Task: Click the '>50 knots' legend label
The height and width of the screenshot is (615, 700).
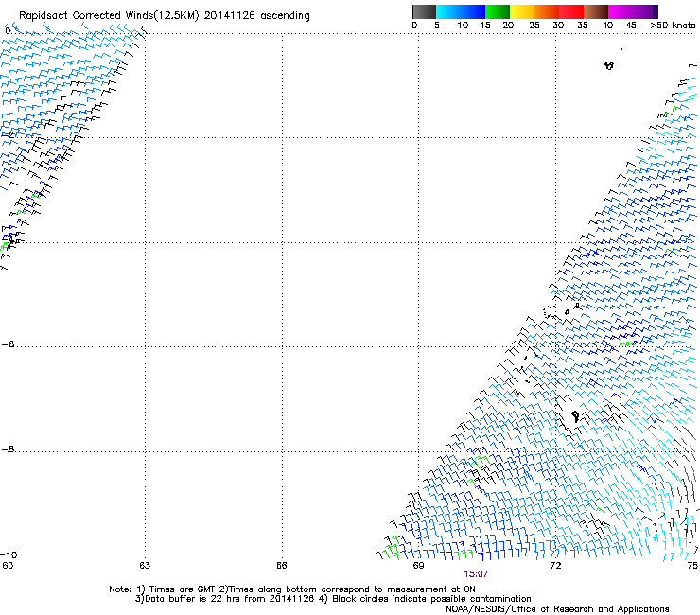Action: tap(673, 26)
